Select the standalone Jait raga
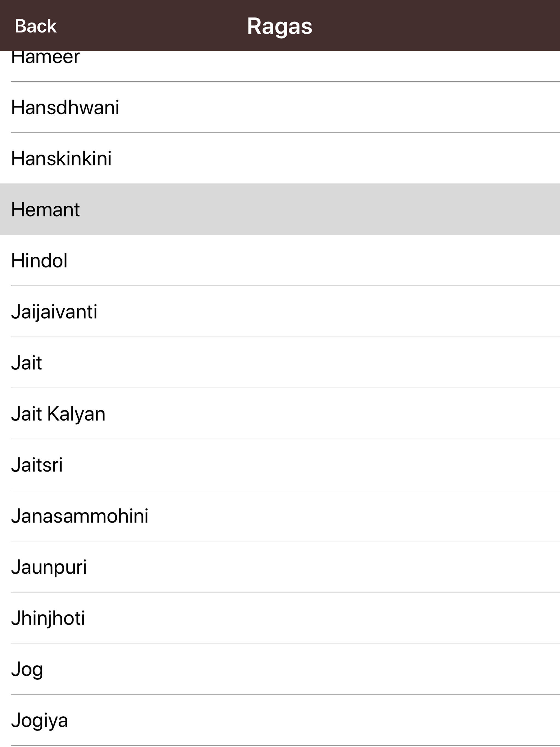Screen dimensions: 560x747 pos(26,363)
